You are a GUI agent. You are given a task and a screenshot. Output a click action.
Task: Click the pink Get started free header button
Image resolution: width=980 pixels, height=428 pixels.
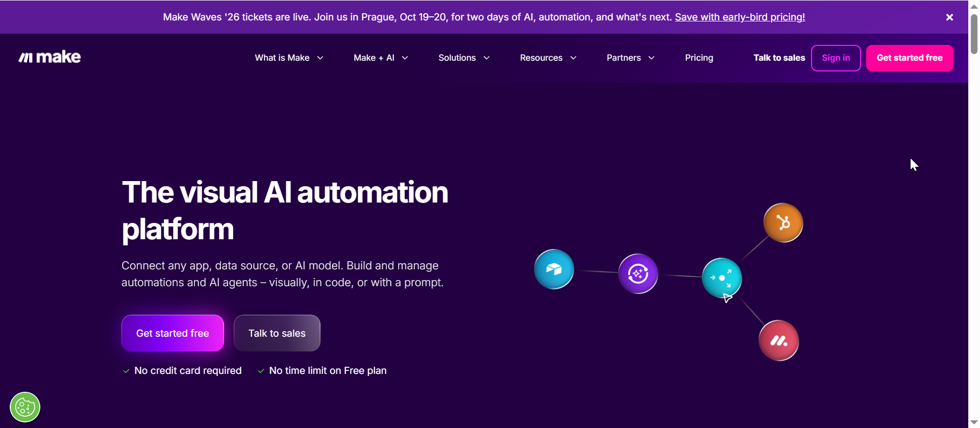pyautogui.click(x=910, y=58)
